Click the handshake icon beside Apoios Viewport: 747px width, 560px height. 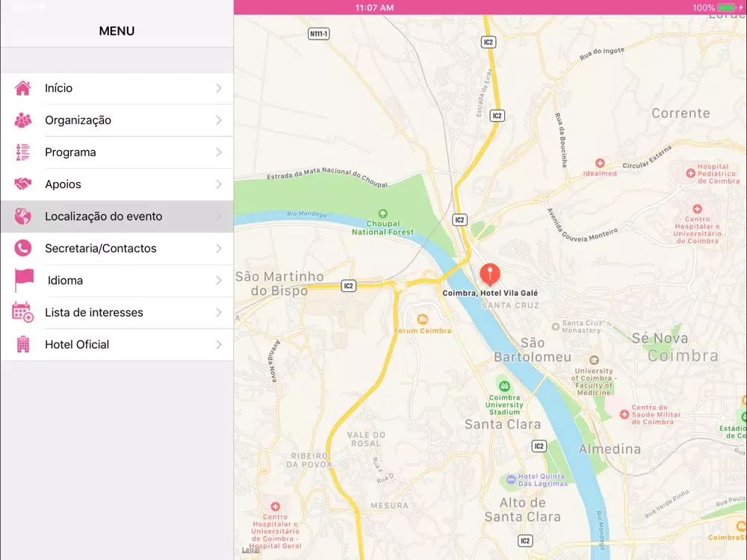23,184
